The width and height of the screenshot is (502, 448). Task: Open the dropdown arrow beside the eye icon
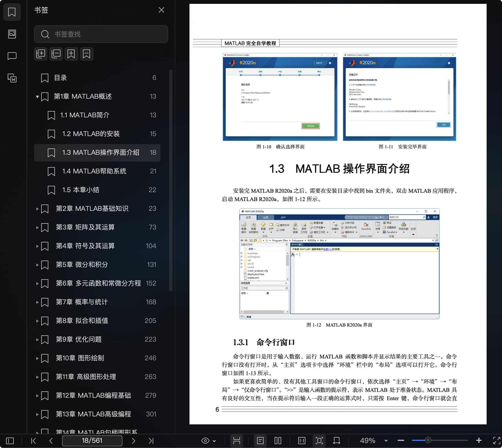[214, 441]
